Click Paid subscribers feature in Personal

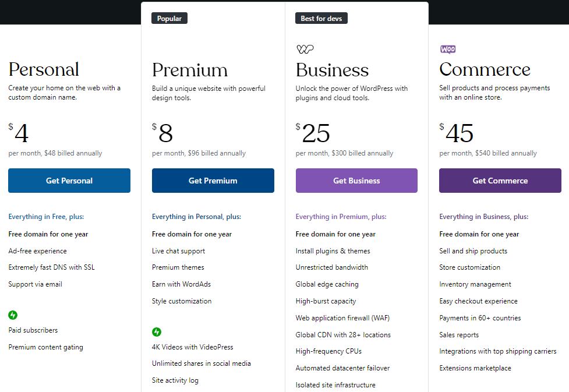[33, 330]
